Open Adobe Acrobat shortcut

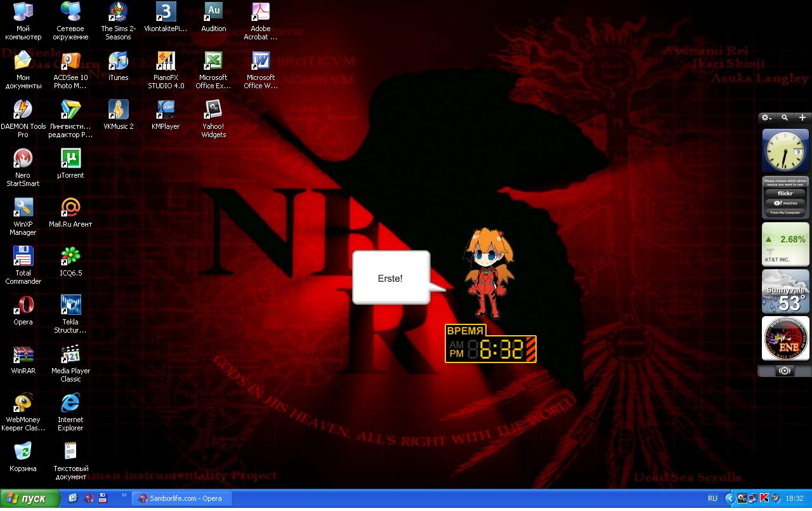pyautogui.click(x=260, y=21)
